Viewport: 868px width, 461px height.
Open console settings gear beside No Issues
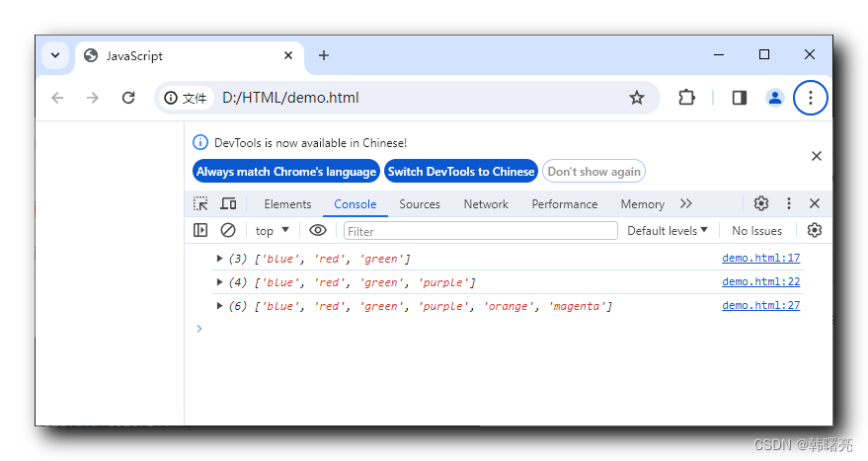tap(815, 230)
